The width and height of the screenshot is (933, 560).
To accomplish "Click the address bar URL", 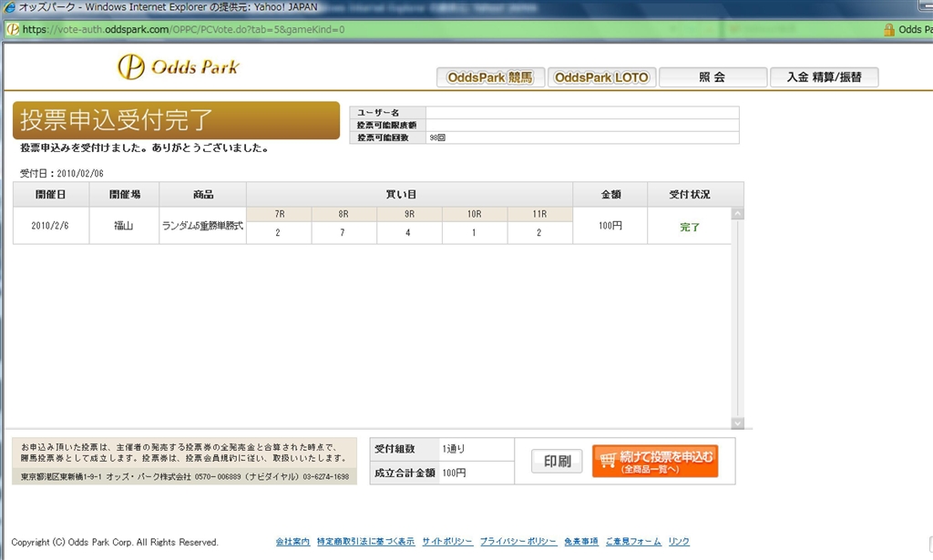I will pyautogui.click(x=183, y=30).
